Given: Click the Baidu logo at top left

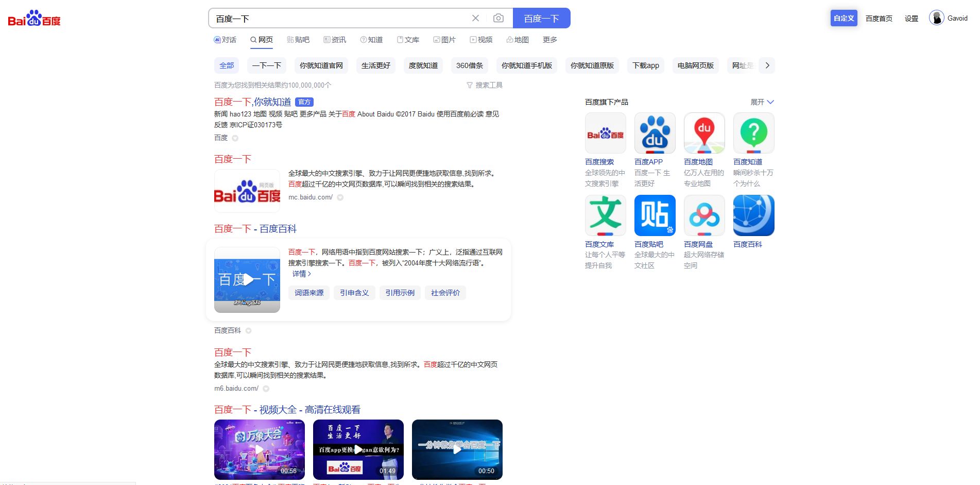Looking at the screenshot, I should pos(34,19).
